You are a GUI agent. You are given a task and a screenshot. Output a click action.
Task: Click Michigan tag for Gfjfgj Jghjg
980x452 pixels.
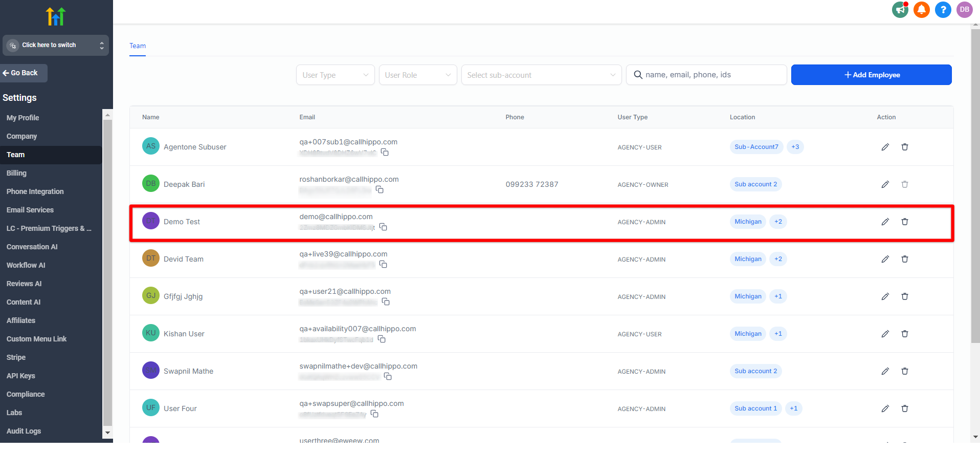click(x=748, y=296)
